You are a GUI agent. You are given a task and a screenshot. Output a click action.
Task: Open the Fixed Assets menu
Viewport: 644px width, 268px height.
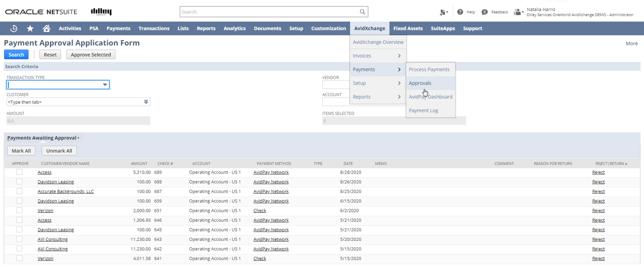(x=408, y=28)
